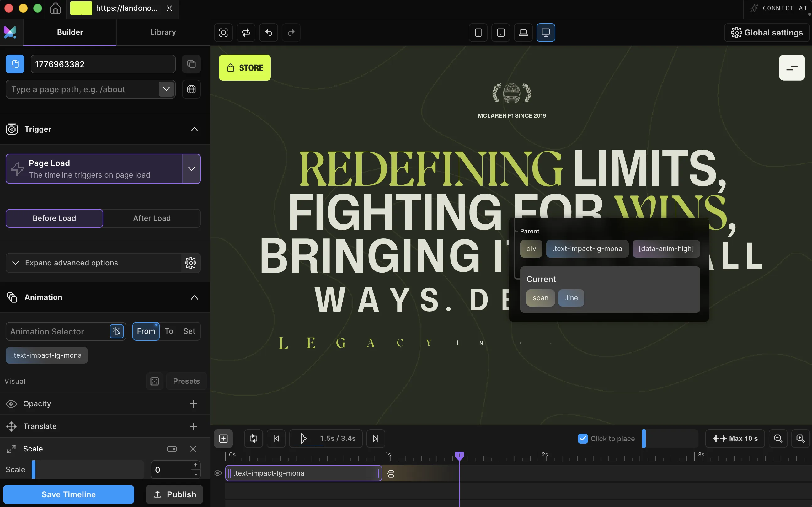Switch to the Library tab
The height and width of the screenshot is (507, 812).
pos(163,32)
